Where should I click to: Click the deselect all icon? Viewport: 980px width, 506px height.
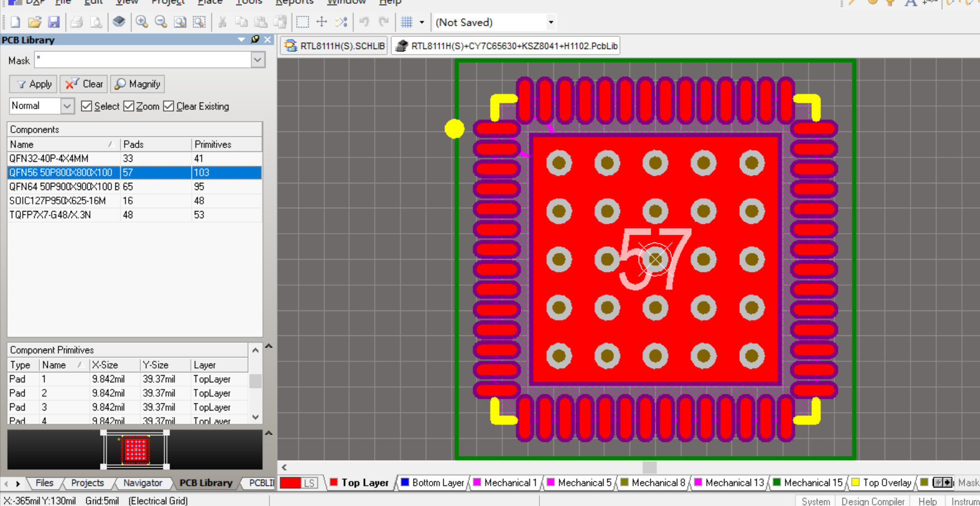341,22
